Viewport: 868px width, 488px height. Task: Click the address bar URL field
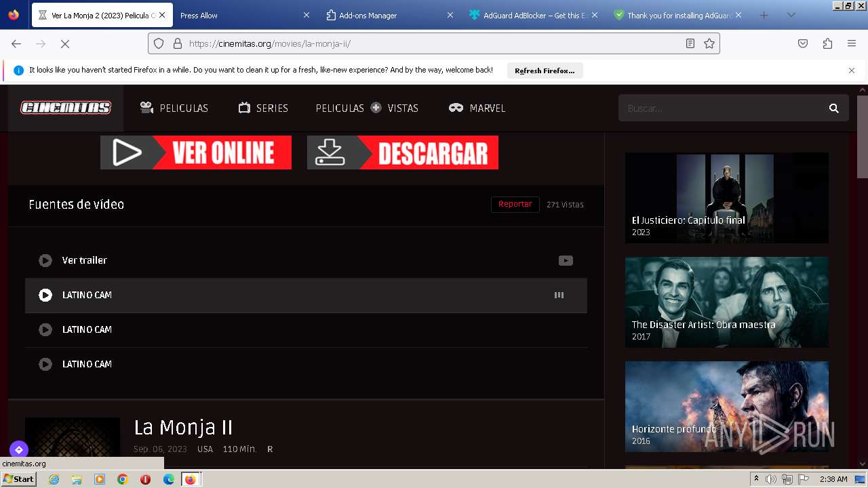click(434, 43)
